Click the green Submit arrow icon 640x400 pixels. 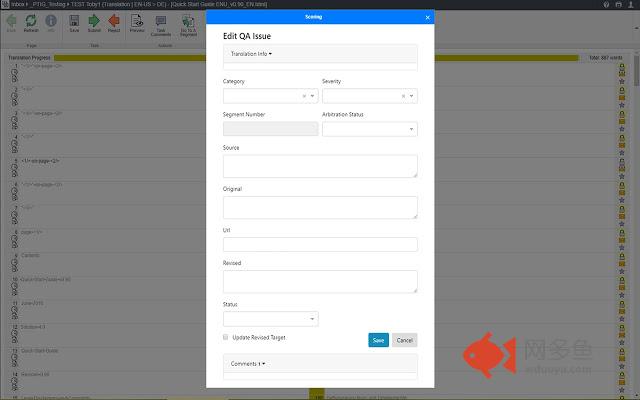click(94, 20)
